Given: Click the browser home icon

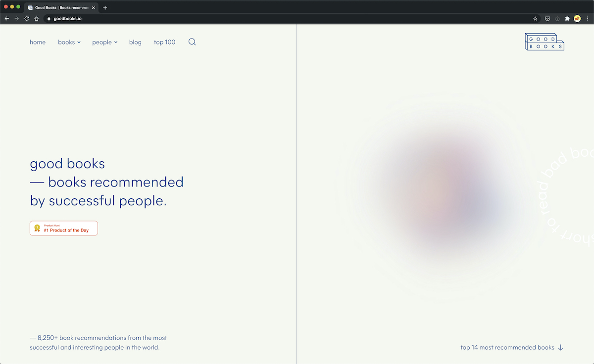Looking at the screenshot, I should (x=37, y=18).
